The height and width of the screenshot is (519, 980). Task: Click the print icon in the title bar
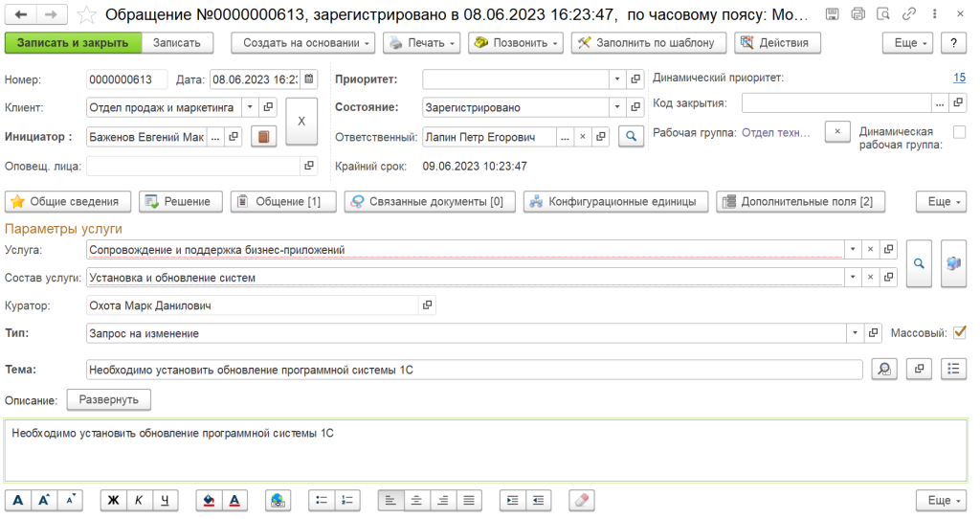coord(857,14)
